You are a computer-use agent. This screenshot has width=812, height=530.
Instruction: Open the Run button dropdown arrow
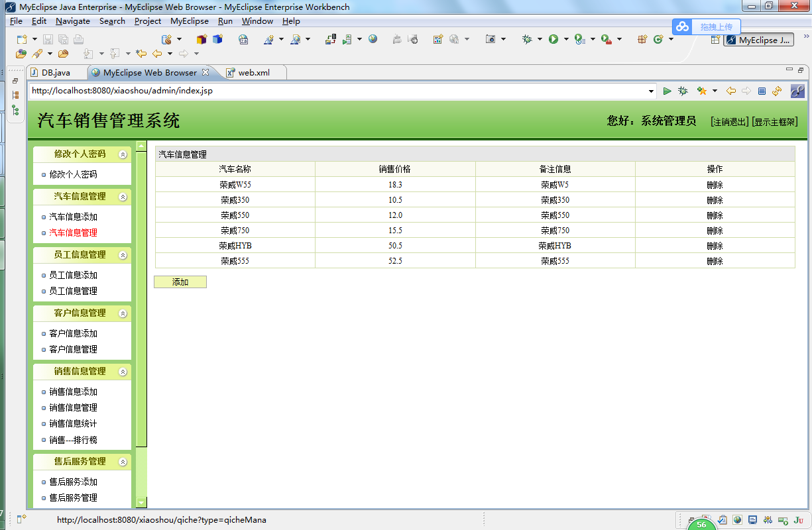566,40
